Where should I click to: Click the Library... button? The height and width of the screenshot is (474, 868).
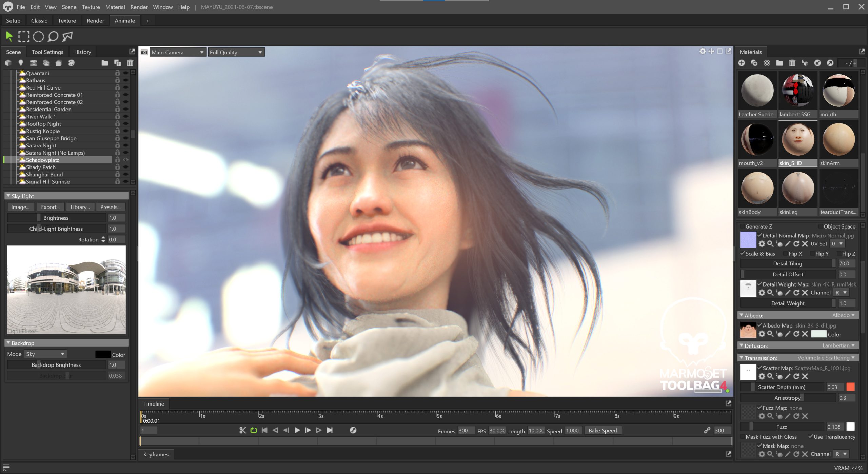click(80, 207)
